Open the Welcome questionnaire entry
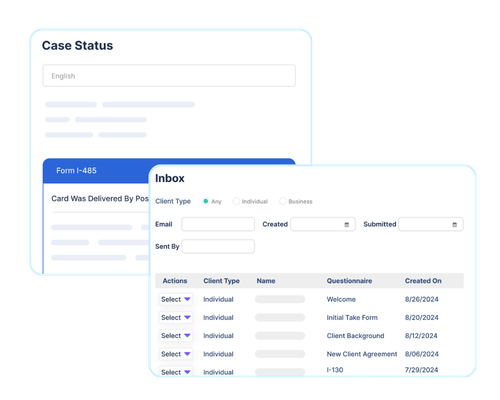Screen dimensions: 500x400 (x=341, y=299)
